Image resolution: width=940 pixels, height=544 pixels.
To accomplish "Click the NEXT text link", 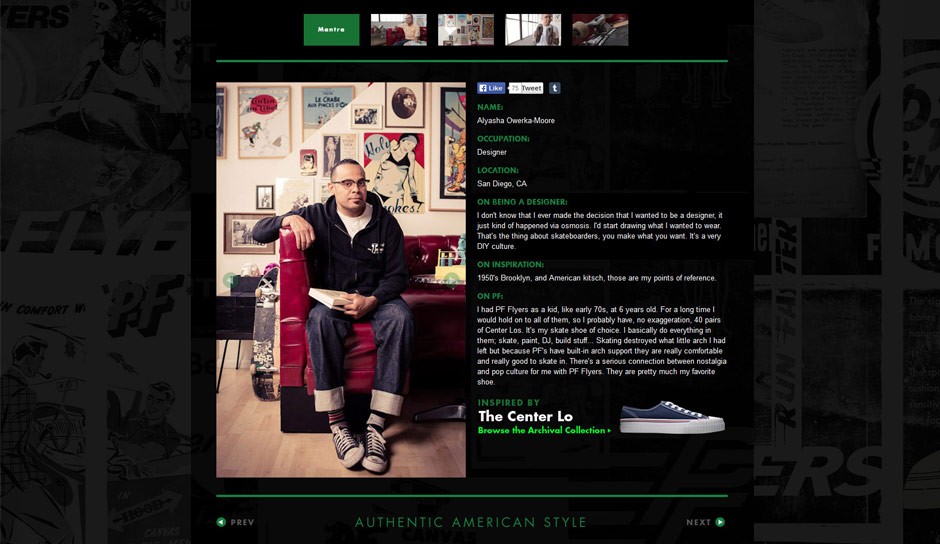I will pyautogui.click(x=698, y=522).
